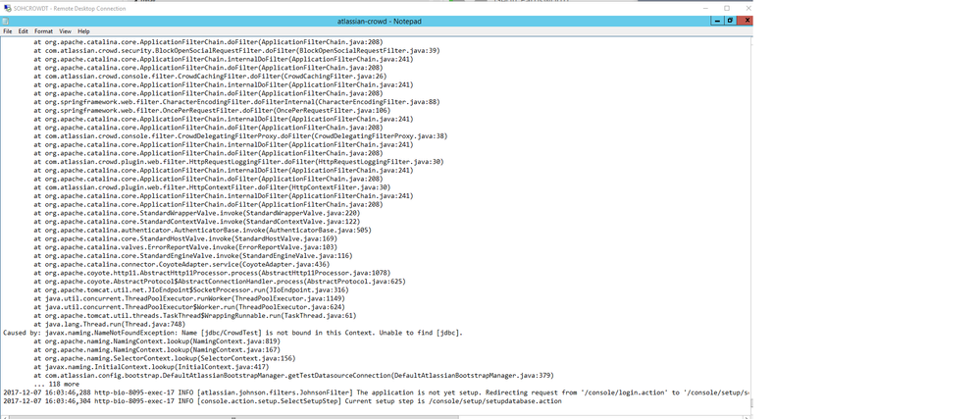Open the View menu in Notepad
980x419 pixels.
65,31
